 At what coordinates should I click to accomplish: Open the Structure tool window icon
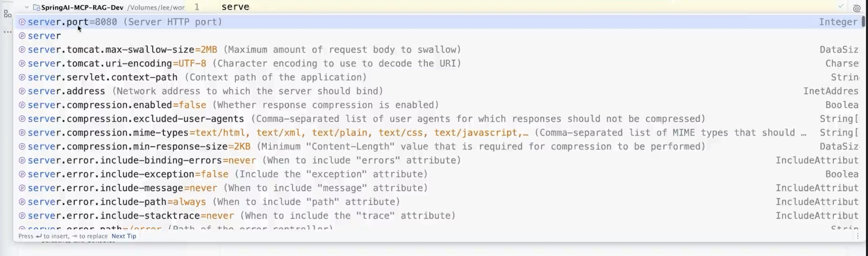coord(7,14)
